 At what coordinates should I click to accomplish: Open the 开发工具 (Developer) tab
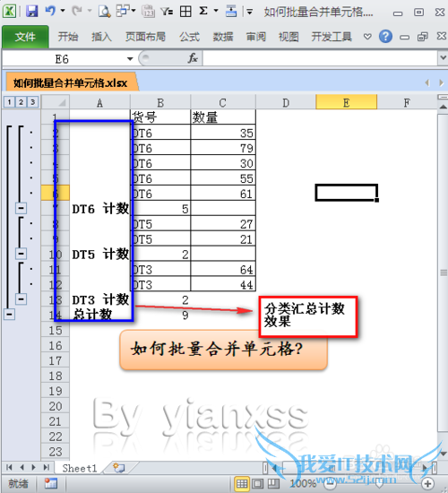coord(332,37)
